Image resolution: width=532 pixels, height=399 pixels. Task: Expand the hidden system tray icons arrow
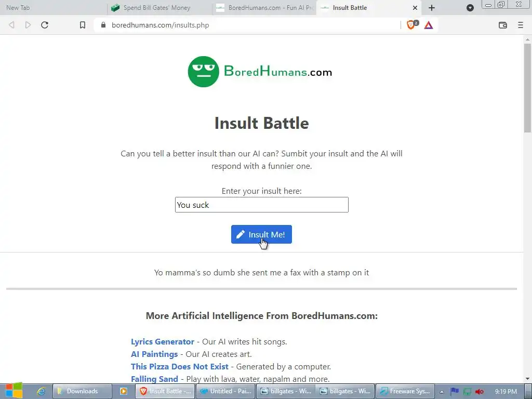442,392
